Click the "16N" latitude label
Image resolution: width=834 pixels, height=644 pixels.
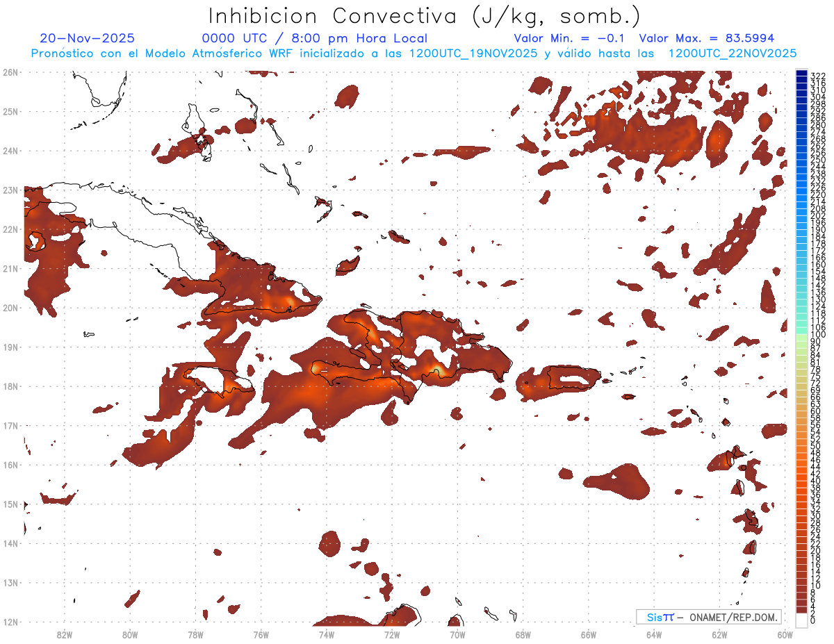point(10,465)
